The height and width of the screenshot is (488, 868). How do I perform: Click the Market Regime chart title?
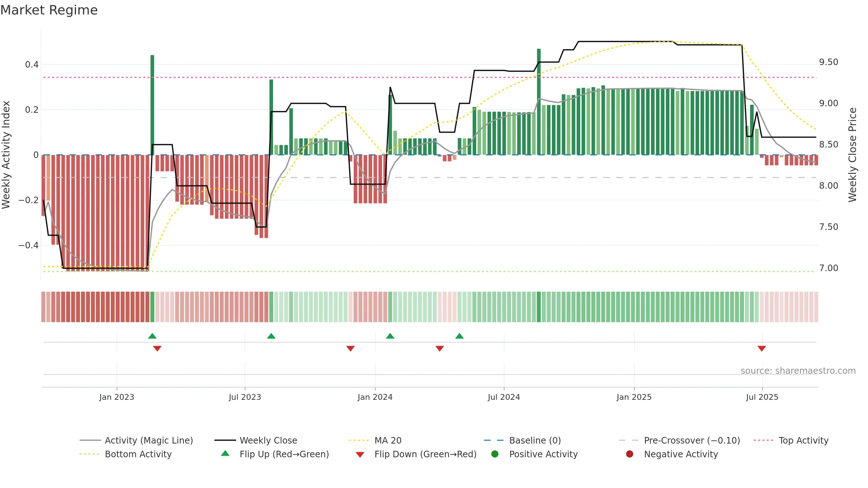49,10
